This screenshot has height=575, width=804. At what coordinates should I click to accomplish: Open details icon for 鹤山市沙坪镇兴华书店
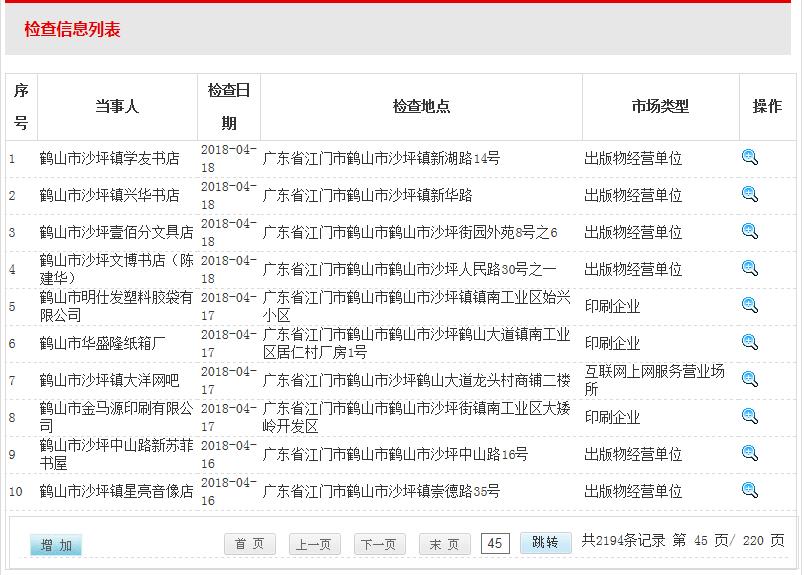(749, 194)
